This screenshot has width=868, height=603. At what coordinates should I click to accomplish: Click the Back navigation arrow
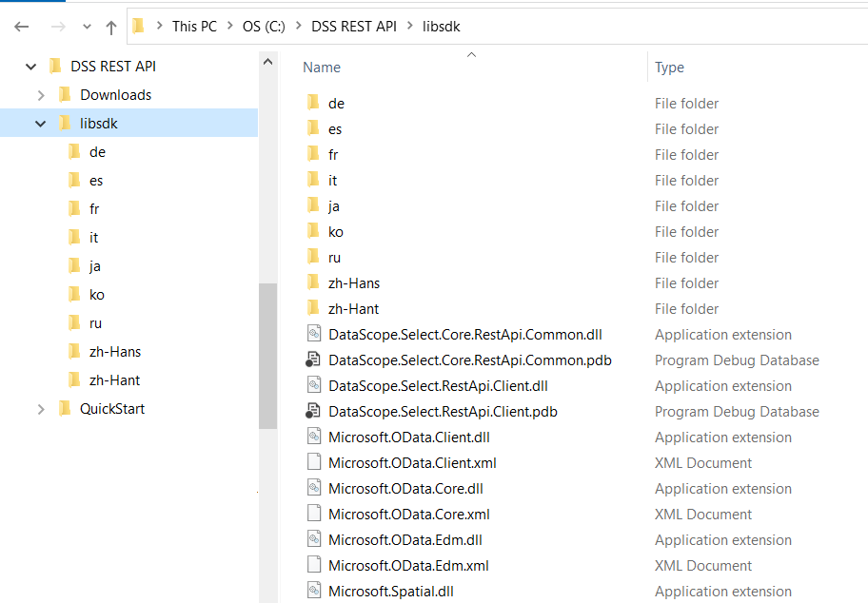point(22,27)
